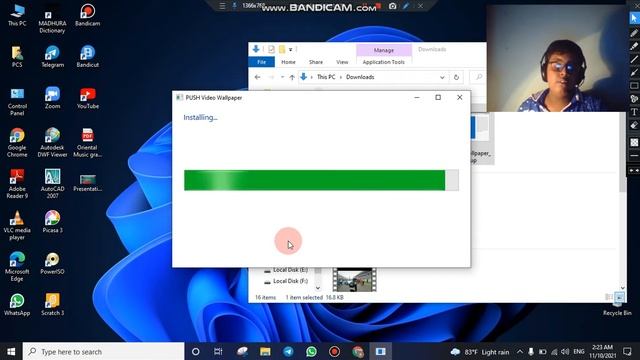Open File Explorer from the taskbar
This screenshot has height=360, width=640.
click(x=265, y=351)
